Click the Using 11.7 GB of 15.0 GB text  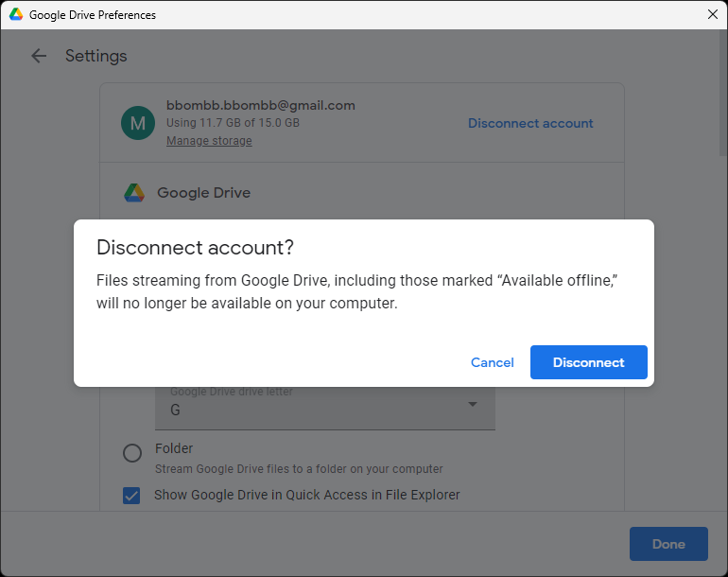point(233,123)
